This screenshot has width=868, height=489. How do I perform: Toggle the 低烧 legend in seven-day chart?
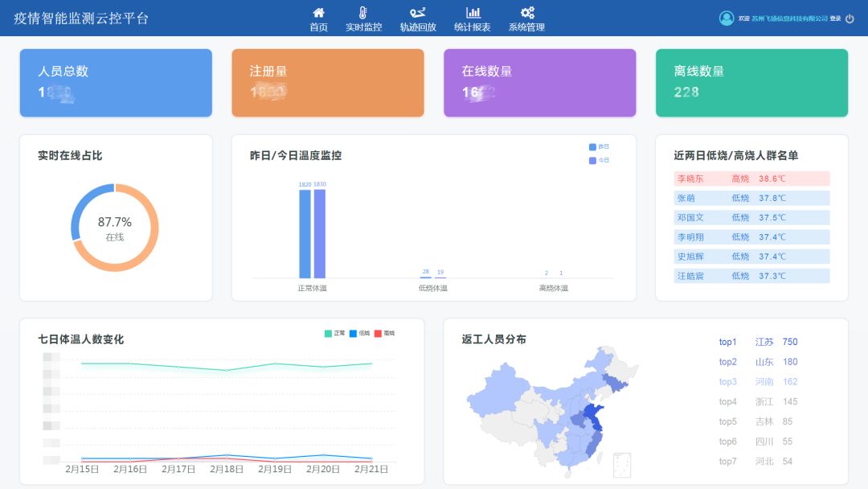(359, 333)
